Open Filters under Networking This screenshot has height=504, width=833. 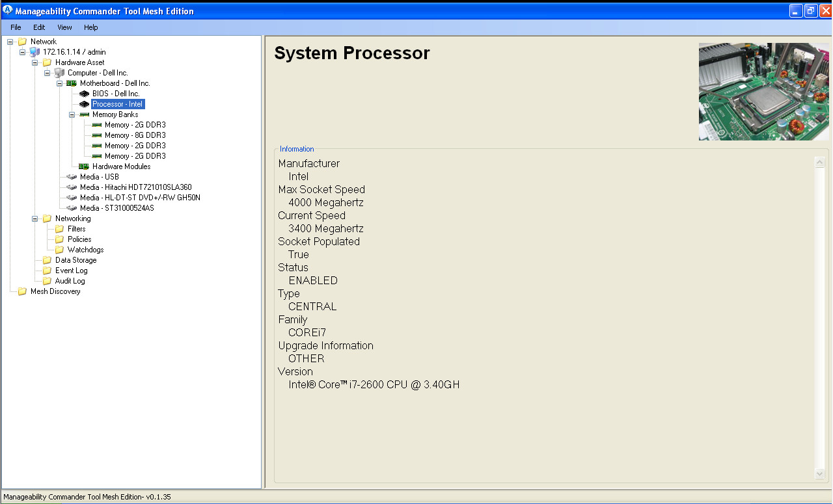pos(77,229)
